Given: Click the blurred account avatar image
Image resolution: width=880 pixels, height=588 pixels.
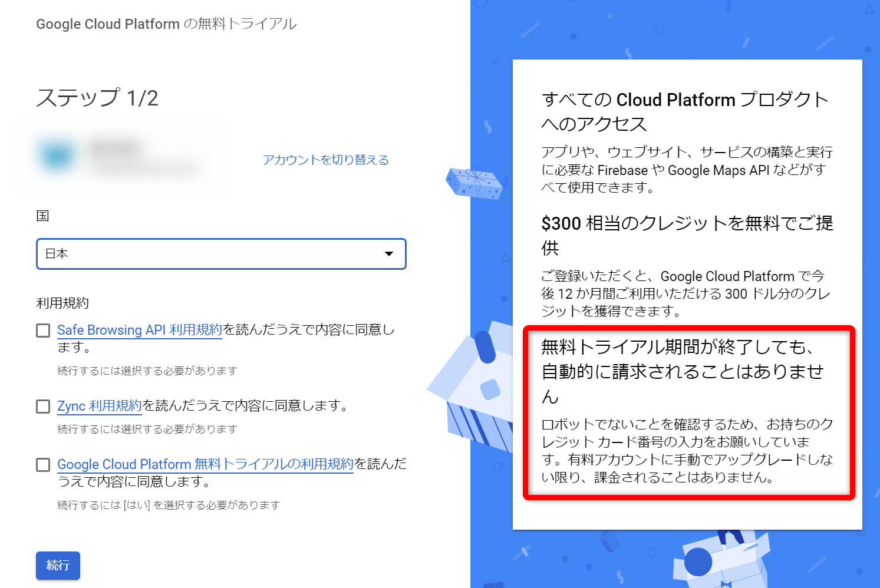Looking at the screenshot, I should pyautogui.click(x=57, y=155).
